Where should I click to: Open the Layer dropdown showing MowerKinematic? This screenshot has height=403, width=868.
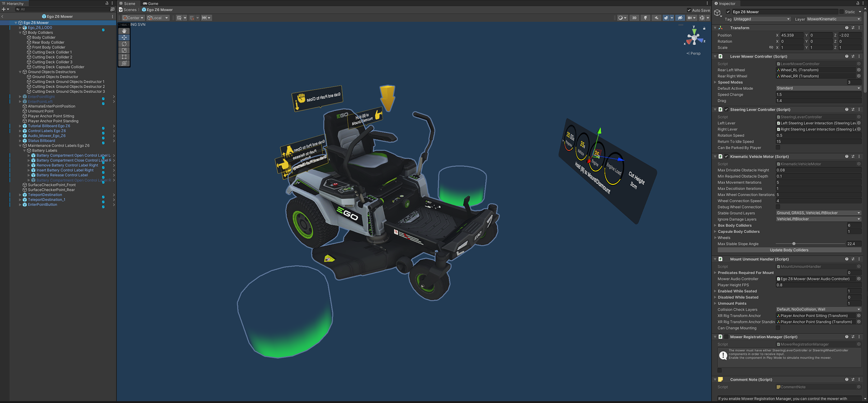(x=834, y=19)
